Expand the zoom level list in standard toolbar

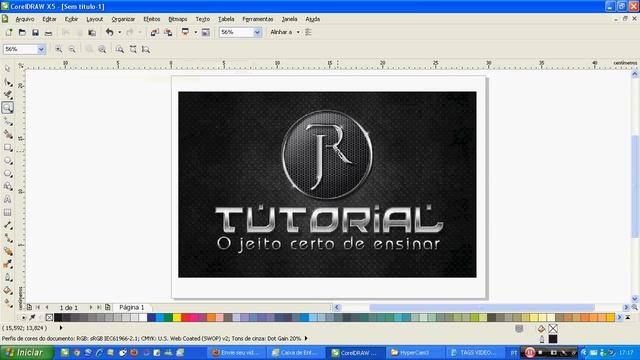[257, 32]
